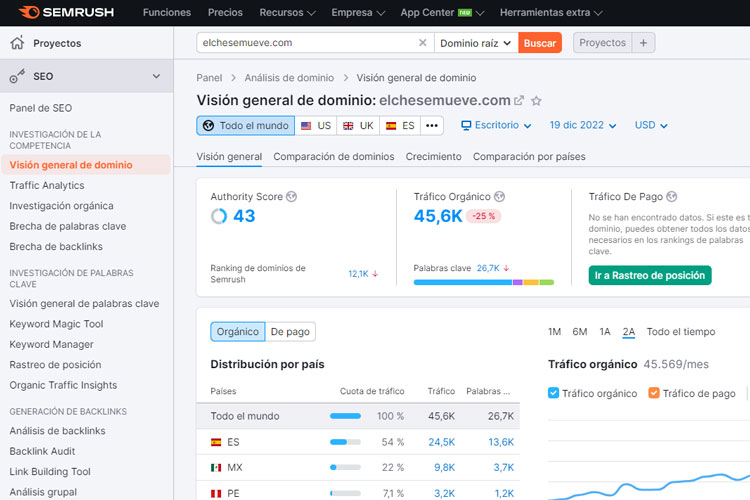Open Investigación orgánica in sidebar
This screenshot has height=500, width=750.
61,206
